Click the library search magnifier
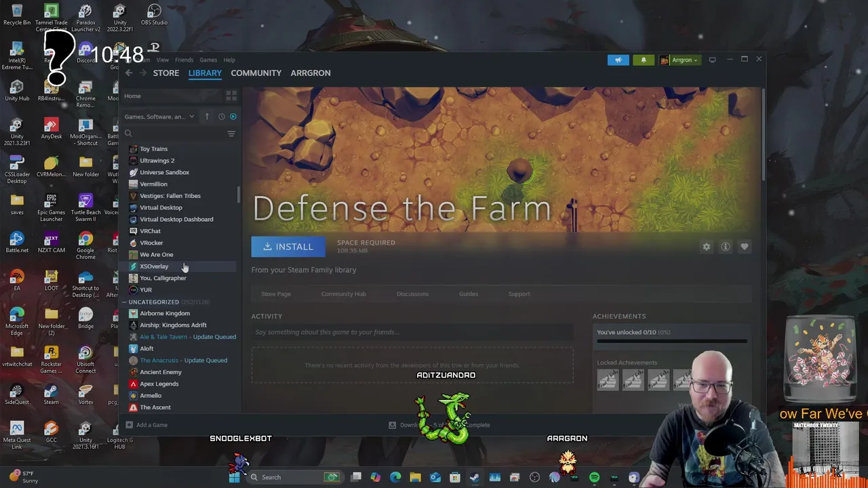This screenshot has height=488, width=868. (128, 134)
